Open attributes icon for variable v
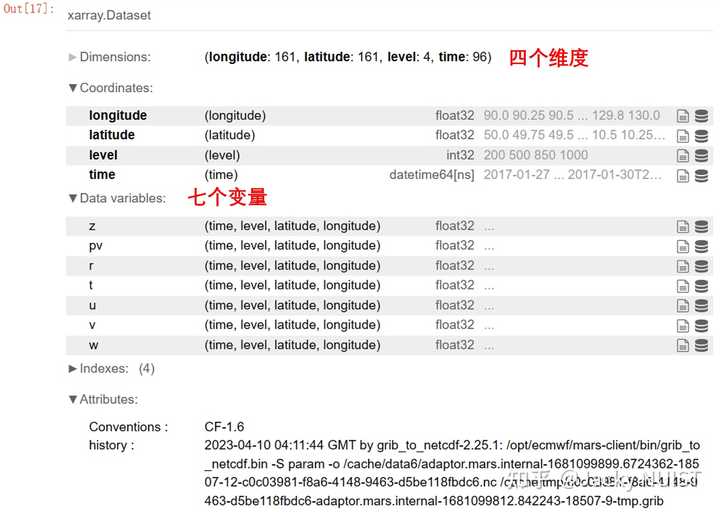Screen dimensions: 720x512 [683, 326]
